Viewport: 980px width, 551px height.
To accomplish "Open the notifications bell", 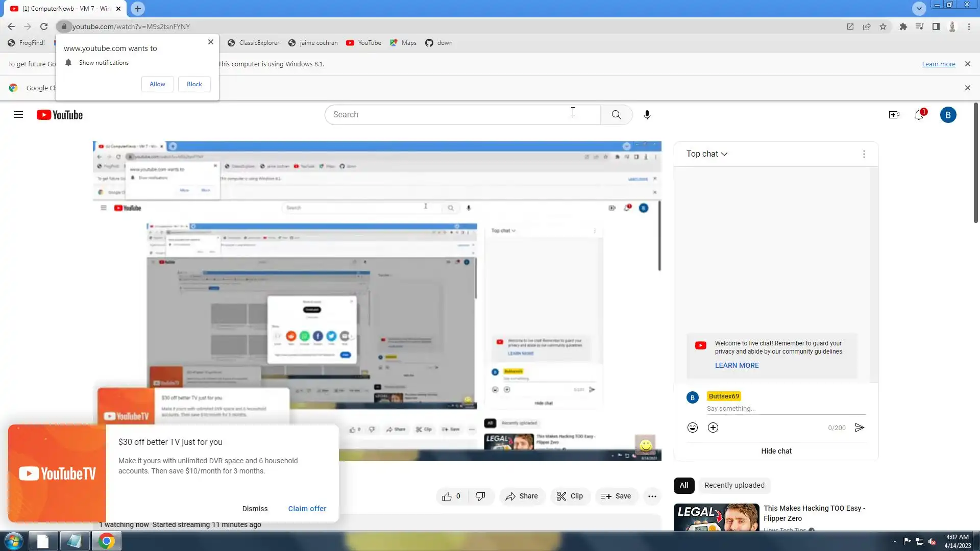I will (919, 115).
